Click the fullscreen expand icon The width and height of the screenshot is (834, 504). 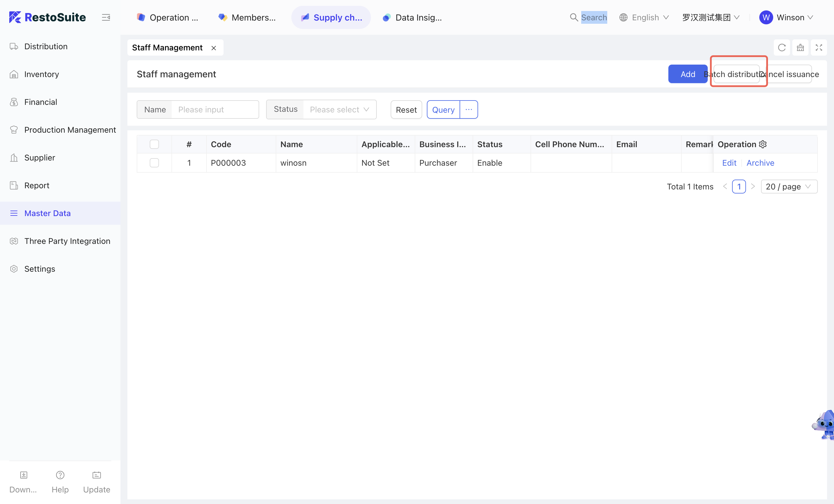pos(818,48)
